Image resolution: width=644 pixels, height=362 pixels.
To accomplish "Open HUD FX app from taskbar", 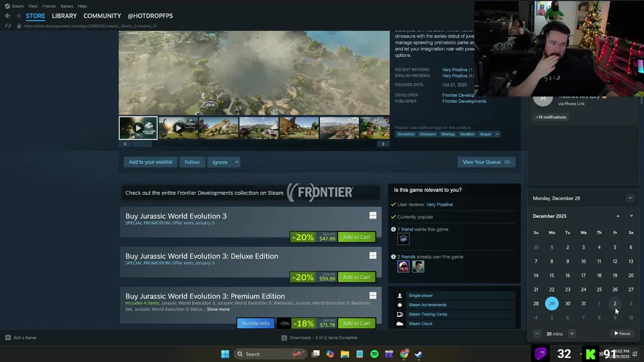I will [x=389, y=354].
